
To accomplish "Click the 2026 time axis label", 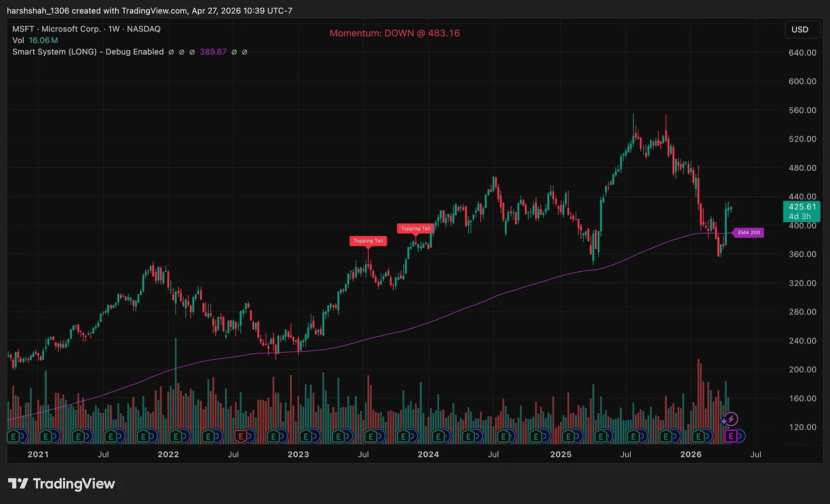I will click(691, 455).
